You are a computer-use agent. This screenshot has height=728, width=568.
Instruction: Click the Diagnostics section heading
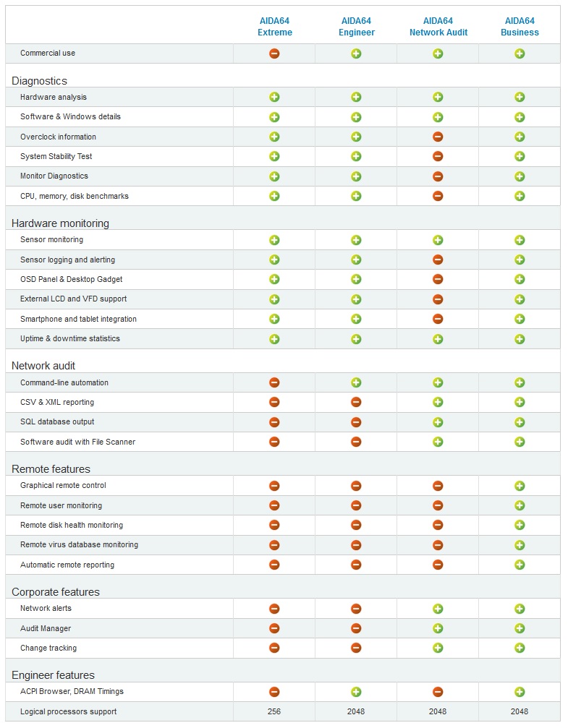click(x=40, y=81)
